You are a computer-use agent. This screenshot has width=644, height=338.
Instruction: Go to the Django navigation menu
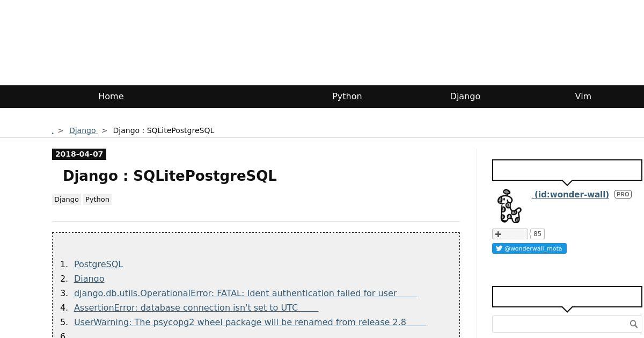click(465, 97)
